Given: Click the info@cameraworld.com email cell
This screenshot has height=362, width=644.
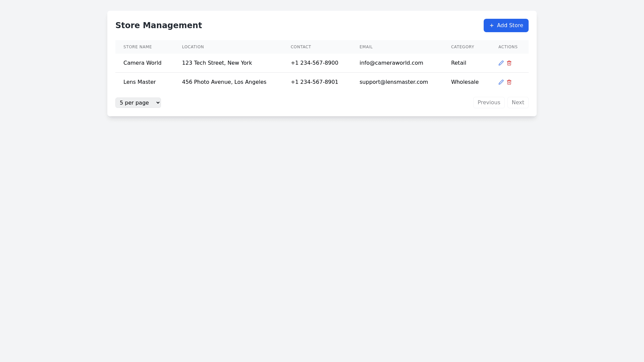Looking at the screenshot, I should click(391, 63).
